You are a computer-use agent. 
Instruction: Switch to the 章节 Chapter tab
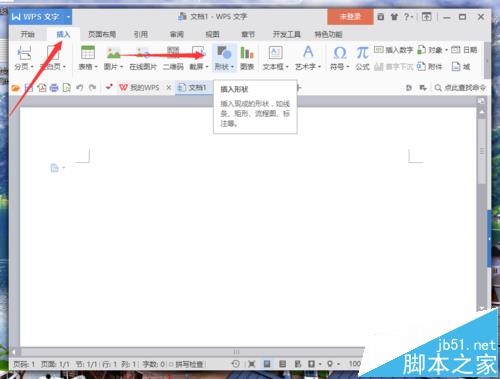click(x=248, y=34)
